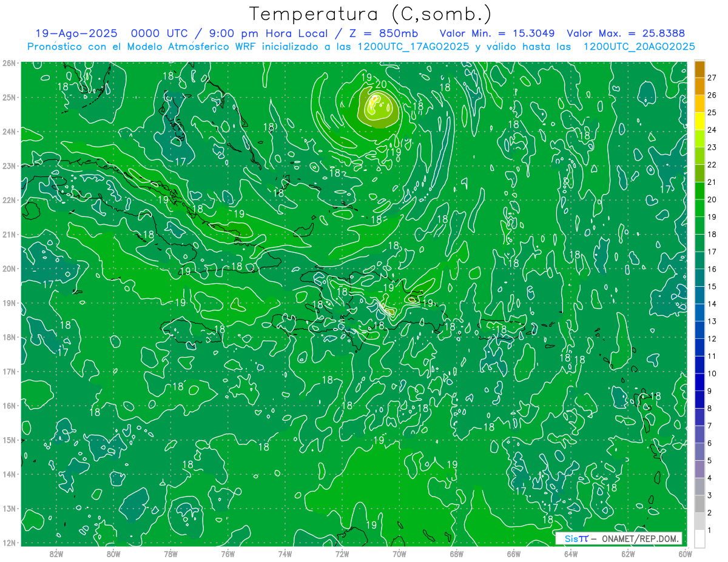Click the 60W longitude label

(x=685, y=554)
